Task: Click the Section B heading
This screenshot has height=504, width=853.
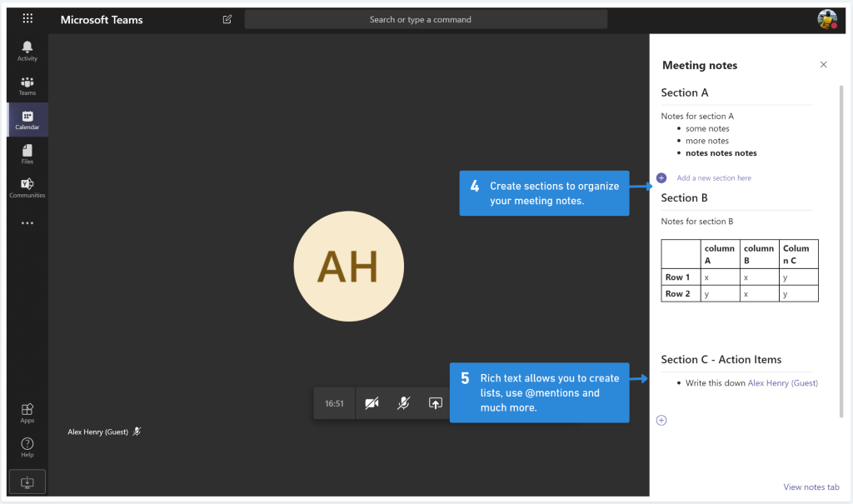Action: [685, 197]
